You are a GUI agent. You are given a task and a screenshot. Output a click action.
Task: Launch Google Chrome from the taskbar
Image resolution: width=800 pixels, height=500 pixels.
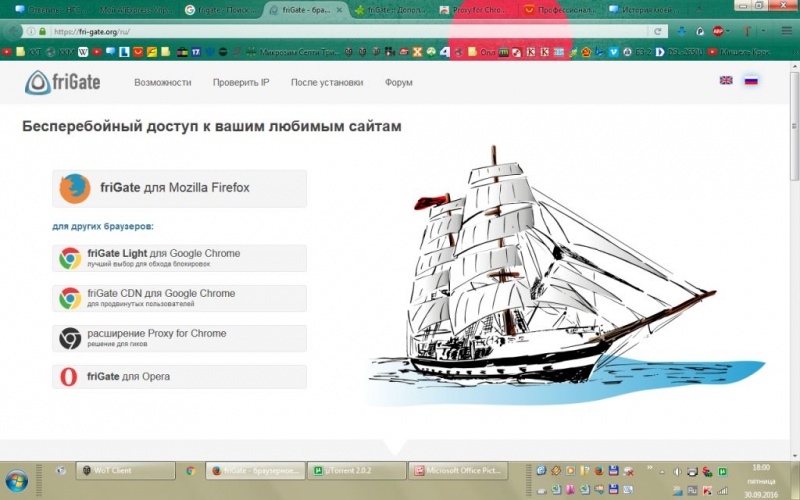coord(190,470)
